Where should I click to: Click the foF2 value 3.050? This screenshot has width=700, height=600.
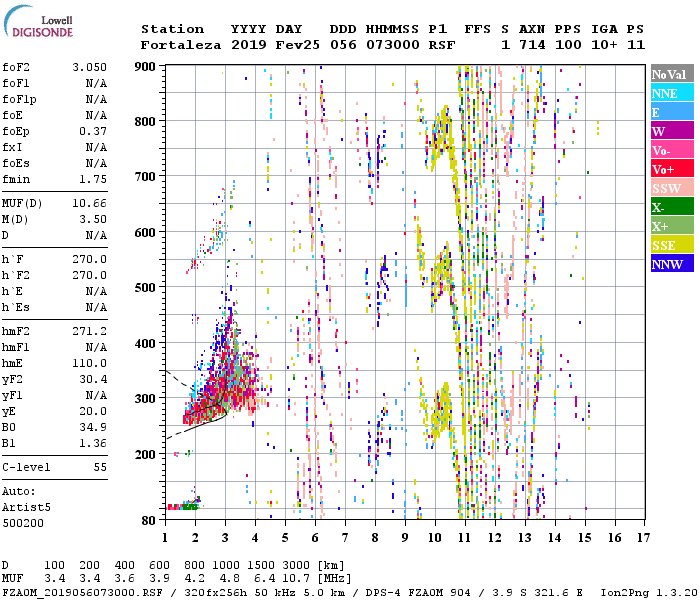(89, 67)
